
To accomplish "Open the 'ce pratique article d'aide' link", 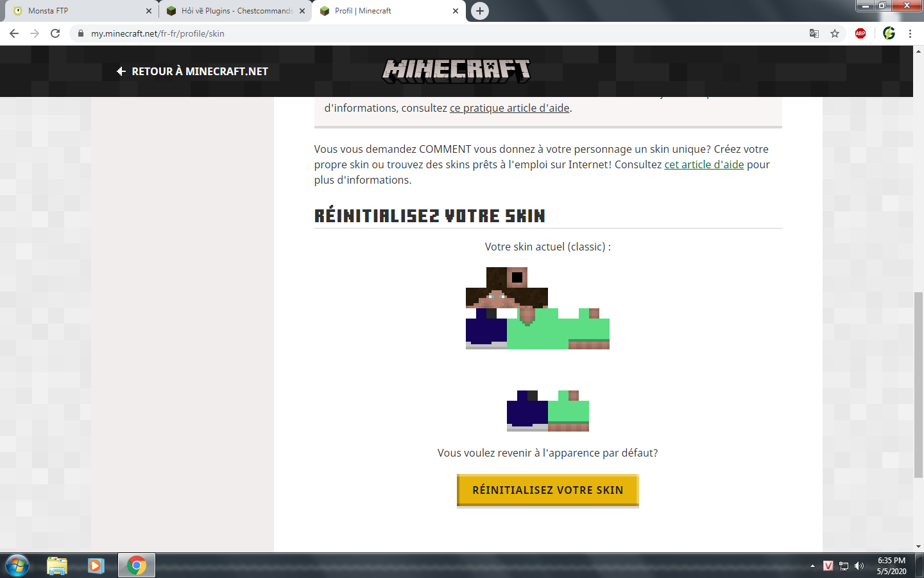I will click(509, 108).
